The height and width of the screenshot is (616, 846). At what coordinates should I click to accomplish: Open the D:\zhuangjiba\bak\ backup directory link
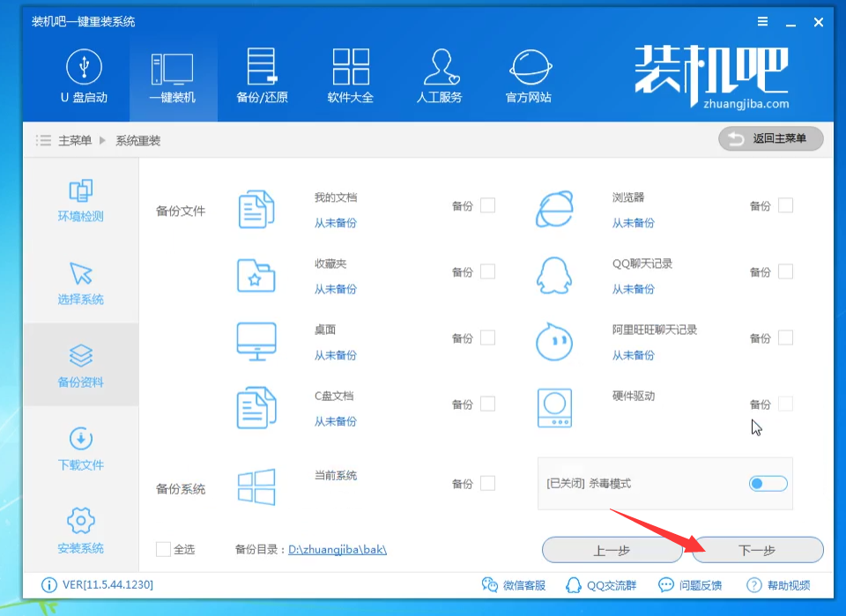[x=338, y=550]
